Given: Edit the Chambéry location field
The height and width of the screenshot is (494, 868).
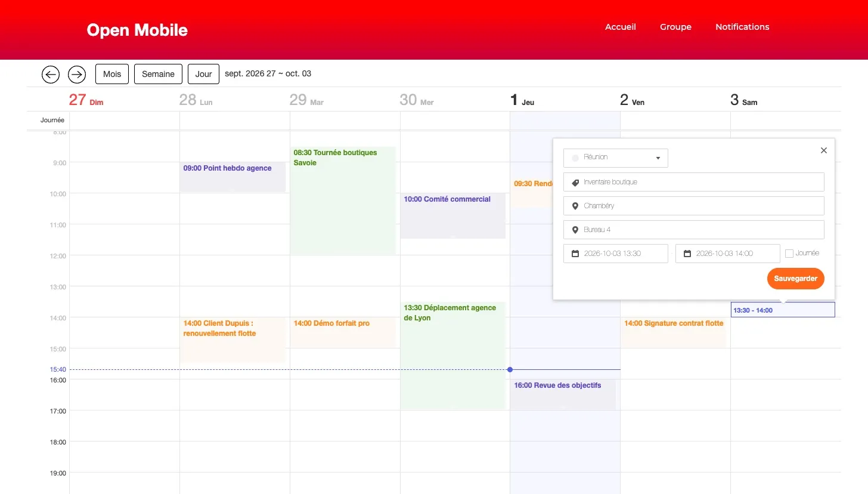Looking at the screenshot, I should [x=694, y=206].
